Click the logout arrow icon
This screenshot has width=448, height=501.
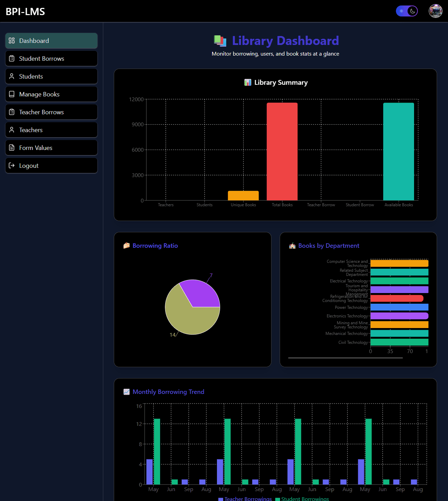pos(12,165)
